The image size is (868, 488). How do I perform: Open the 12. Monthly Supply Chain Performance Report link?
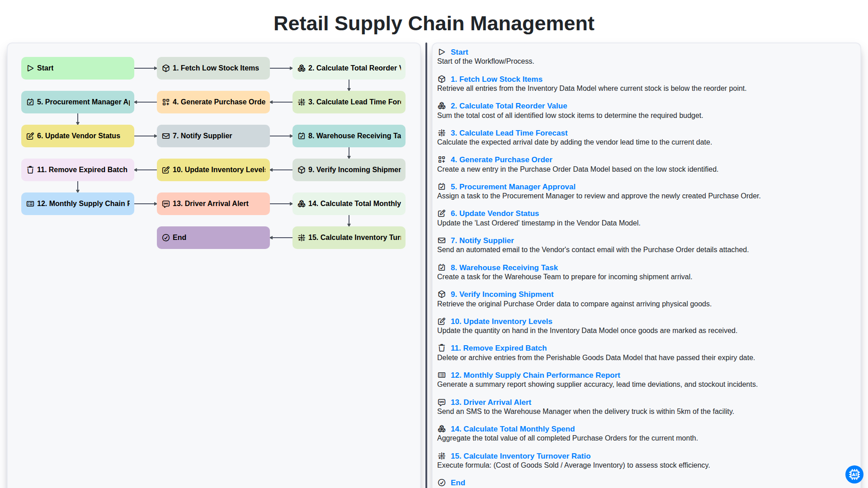click(535, 375)
